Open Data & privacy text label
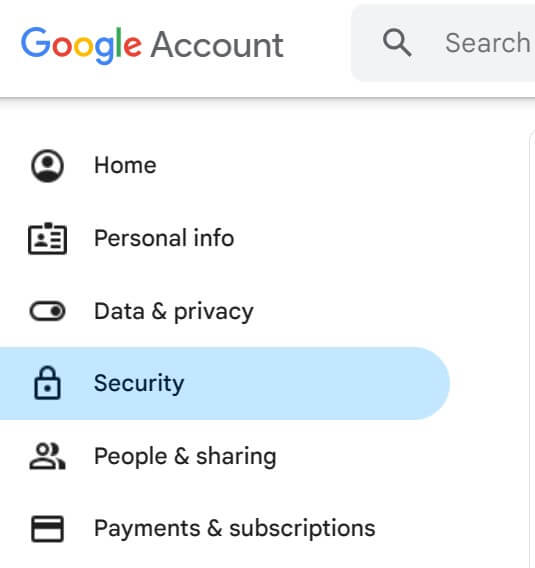The height and width of the screenshot is (568, 535). (174, 312)
